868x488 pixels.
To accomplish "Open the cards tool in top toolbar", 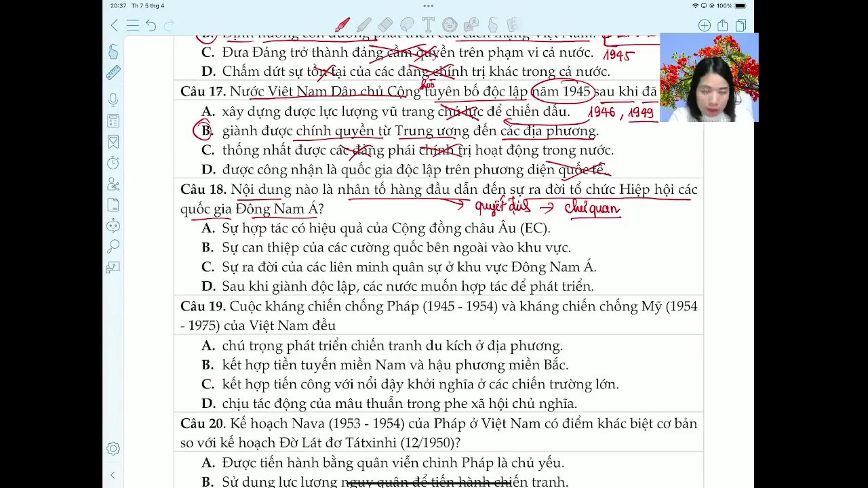I will (x=513, y=26).
